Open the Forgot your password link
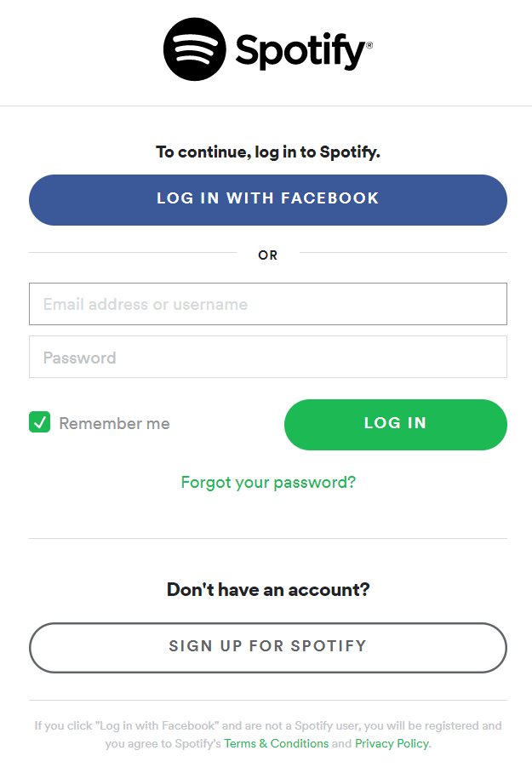 [268, 483]
